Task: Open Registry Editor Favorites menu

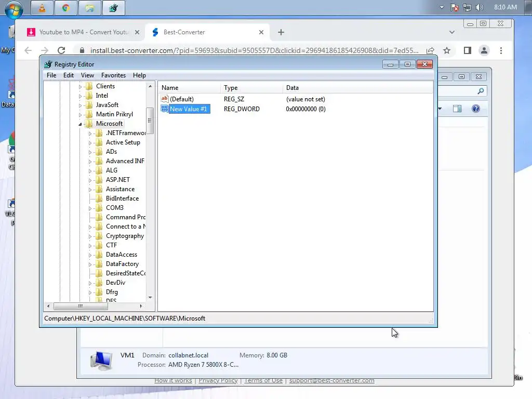Action: 113,75
